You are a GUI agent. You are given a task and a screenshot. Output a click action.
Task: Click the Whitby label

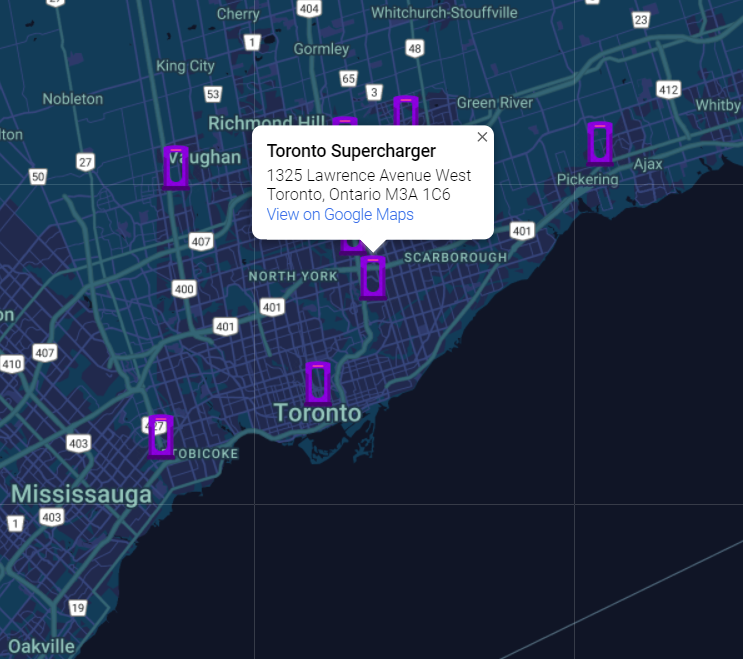point(718,105)
